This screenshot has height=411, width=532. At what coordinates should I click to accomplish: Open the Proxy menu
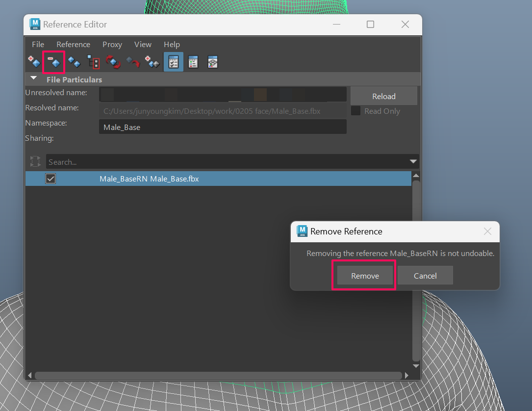[x=112, y=45]
